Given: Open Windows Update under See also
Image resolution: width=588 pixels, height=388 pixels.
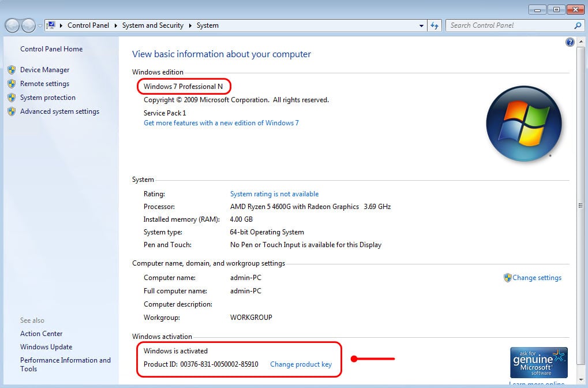Looking at the screenshot, I should click(46, 347).
